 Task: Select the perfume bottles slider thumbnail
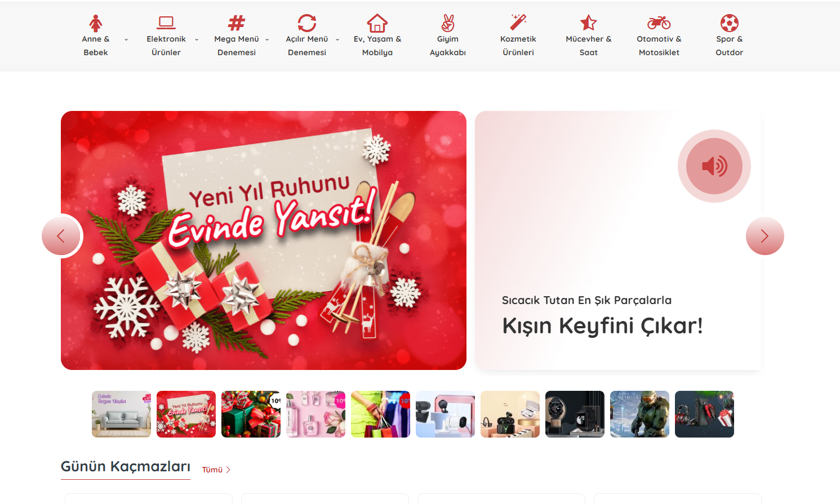pyautogui.click(x=315, y=414)
